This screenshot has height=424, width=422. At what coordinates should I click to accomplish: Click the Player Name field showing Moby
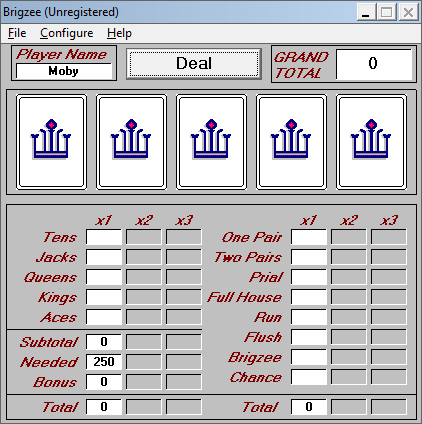[64, 71]
